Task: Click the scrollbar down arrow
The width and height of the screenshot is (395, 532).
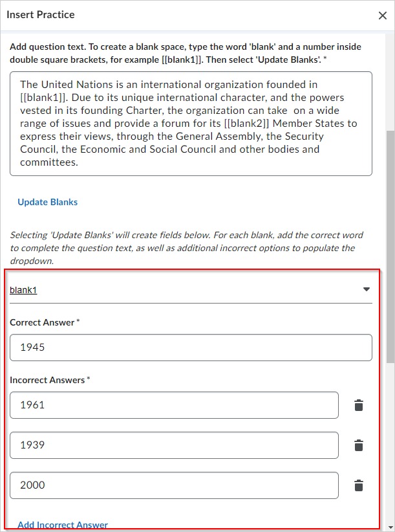Action: (x=390, y=527)
